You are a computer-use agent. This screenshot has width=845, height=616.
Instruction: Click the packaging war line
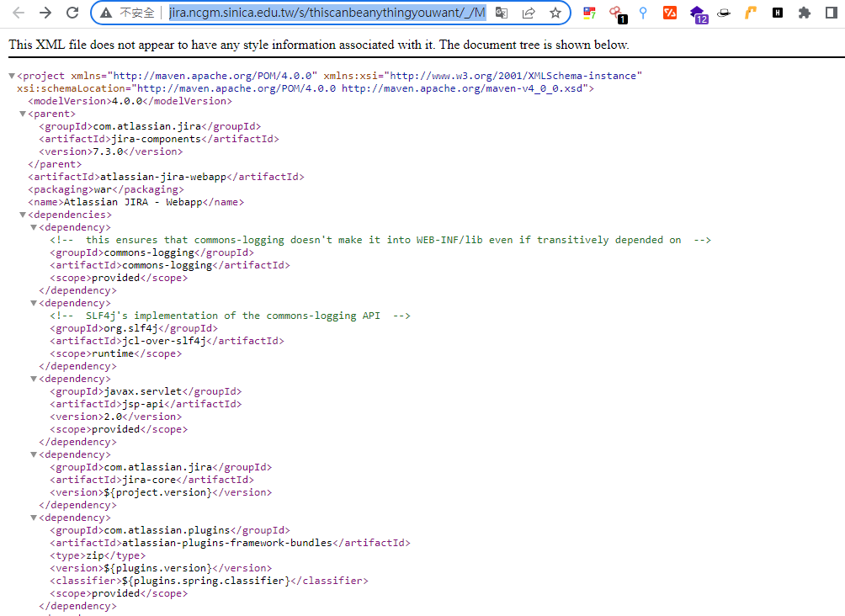click(x=106, y=189)
